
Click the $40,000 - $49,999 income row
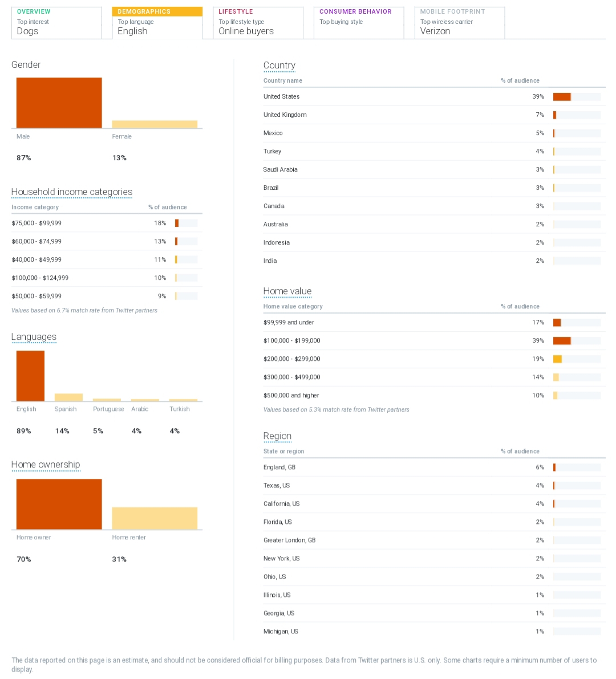pyautogui.click(x=107, y=259)
